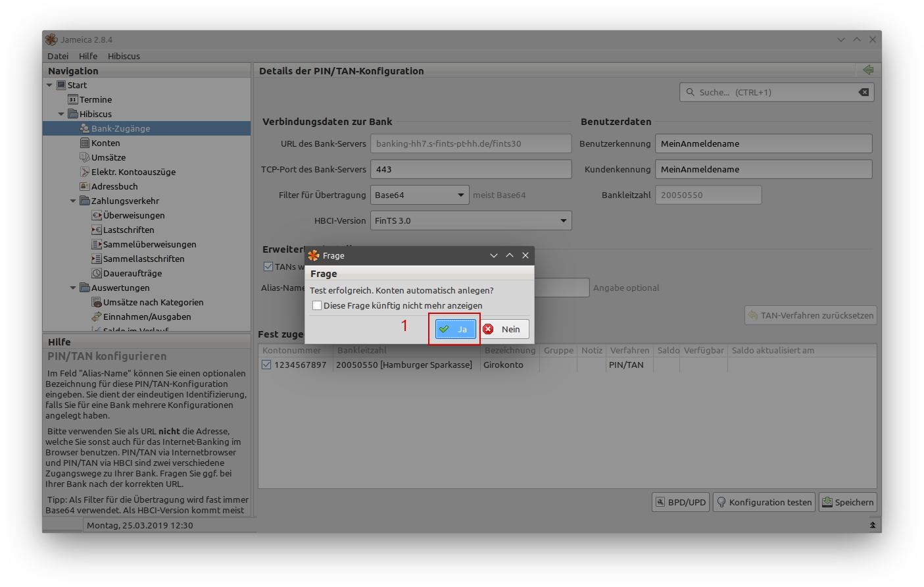Click the Sammellastschriften icon

tap(97, 259)
